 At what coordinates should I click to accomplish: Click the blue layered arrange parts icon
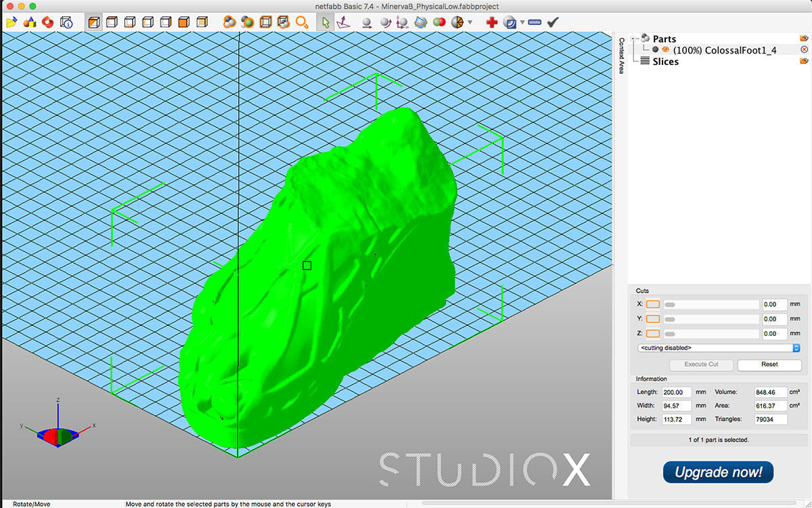[421, 22]
